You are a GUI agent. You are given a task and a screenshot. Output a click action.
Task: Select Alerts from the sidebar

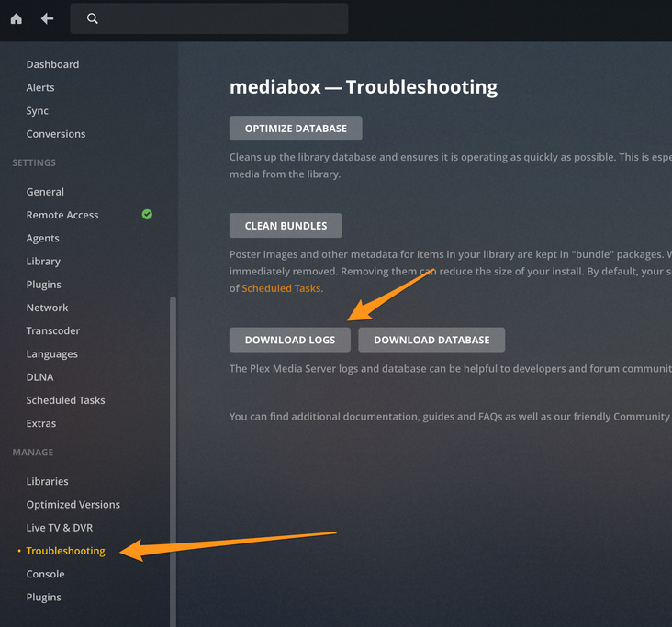40,87
